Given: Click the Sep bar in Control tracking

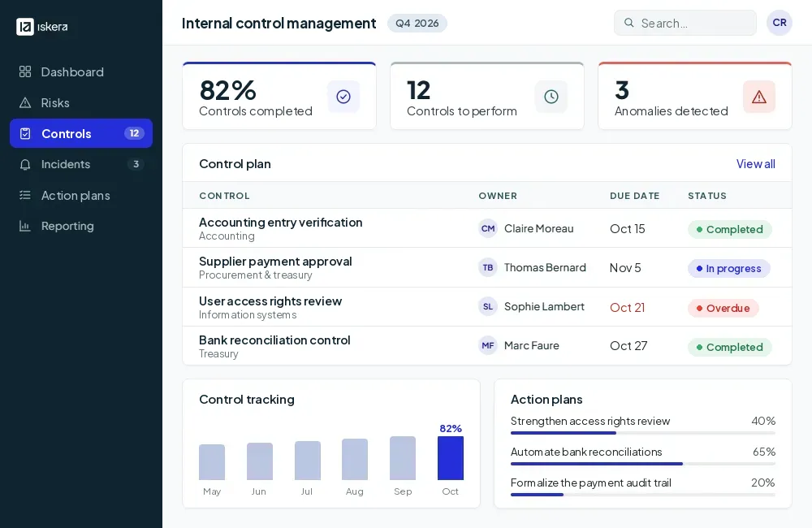Looking at the screenshot, I should click(x=403, y=458).
